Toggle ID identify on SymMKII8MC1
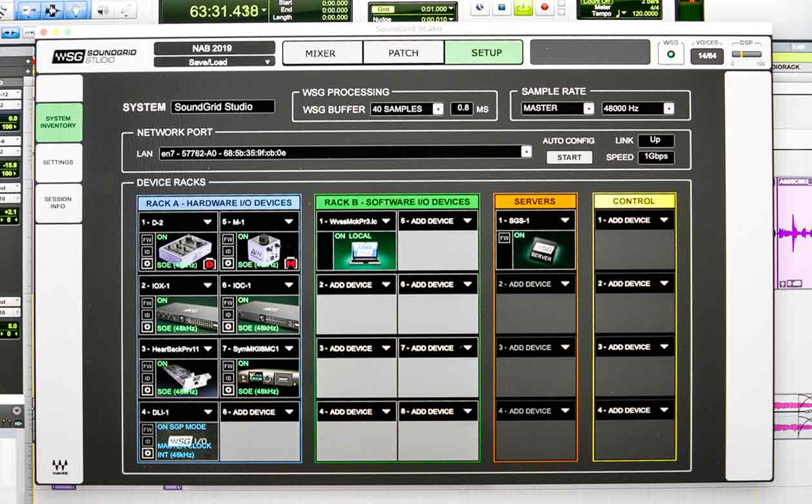The width and height of the screenshot is (812, 504). tap(228, 378)
